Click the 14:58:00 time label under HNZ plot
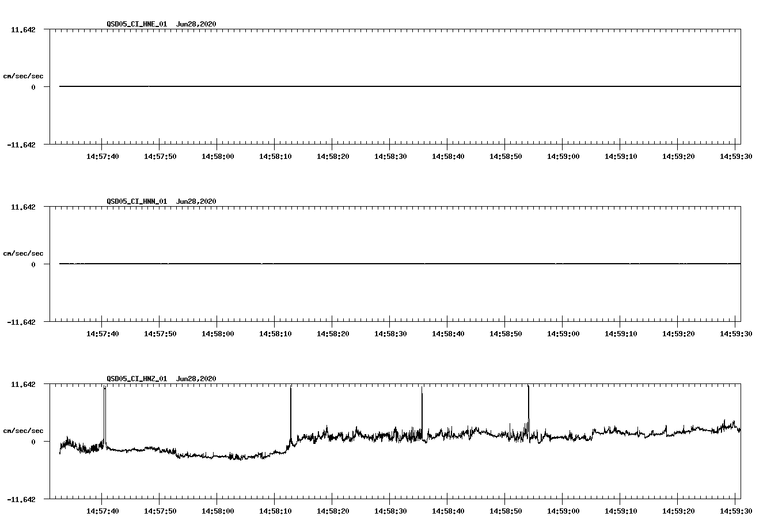The height and width of the screenshot is (532, 782). pos(218,511)
